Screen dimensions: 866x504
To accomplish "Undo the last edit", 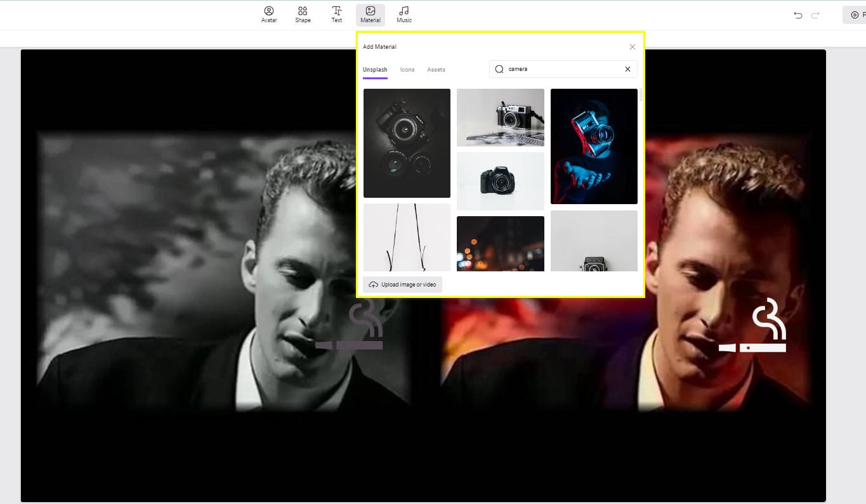I will 798,15.
